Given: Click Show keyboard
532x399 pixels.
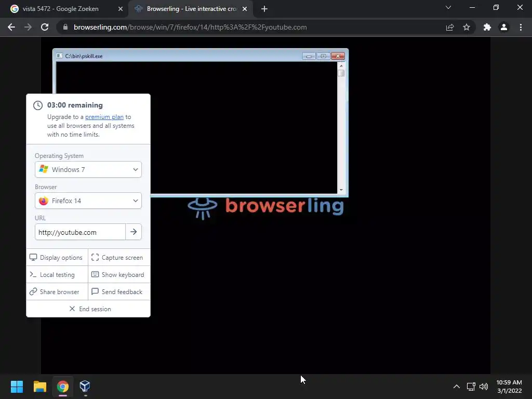Looking at the screenshot, I should [118, 274].
